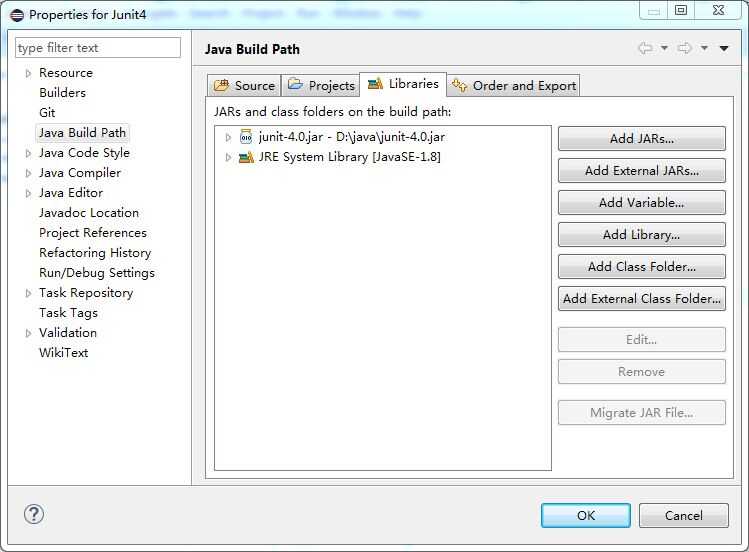This screenshot has width=749, height=552.
Task: Click the disabled Edit... button
Action: point(642,340)
